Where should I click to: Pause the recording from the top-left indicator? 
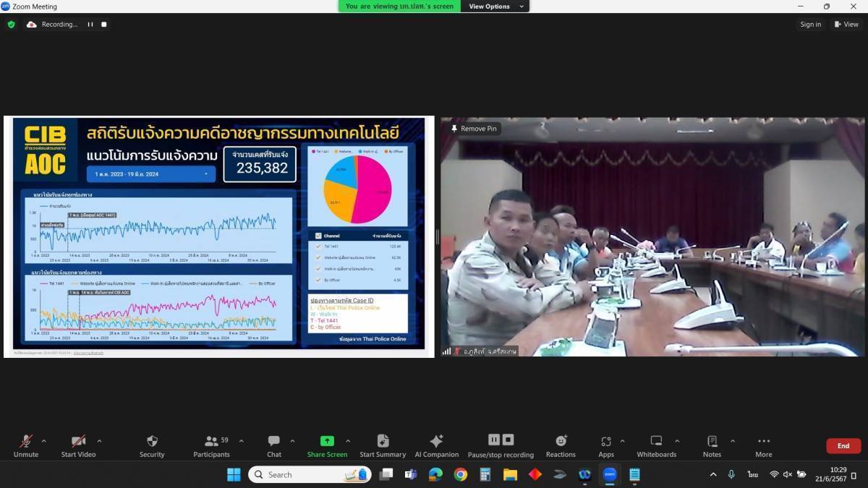(90, 25)
